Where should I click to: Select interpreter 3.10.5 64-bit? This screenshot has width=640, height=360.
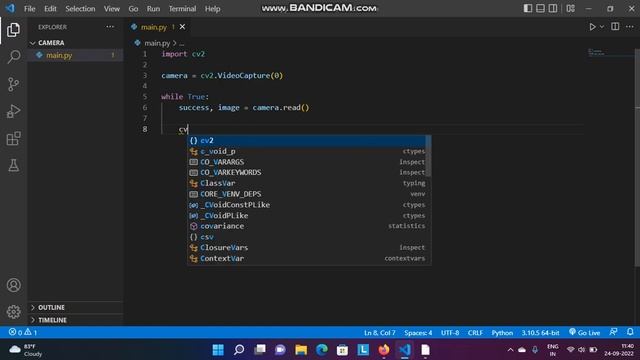[540, 333]
